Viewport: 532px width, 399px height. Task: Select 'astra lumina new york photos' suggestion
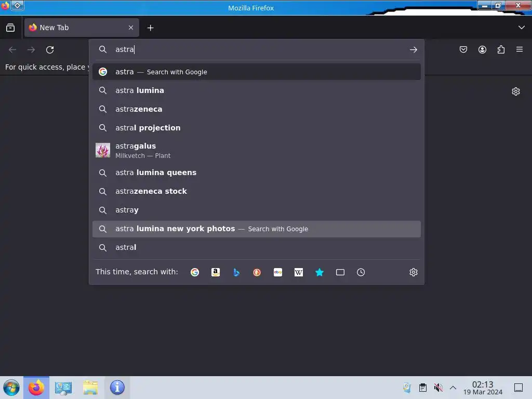pos(257,229)
